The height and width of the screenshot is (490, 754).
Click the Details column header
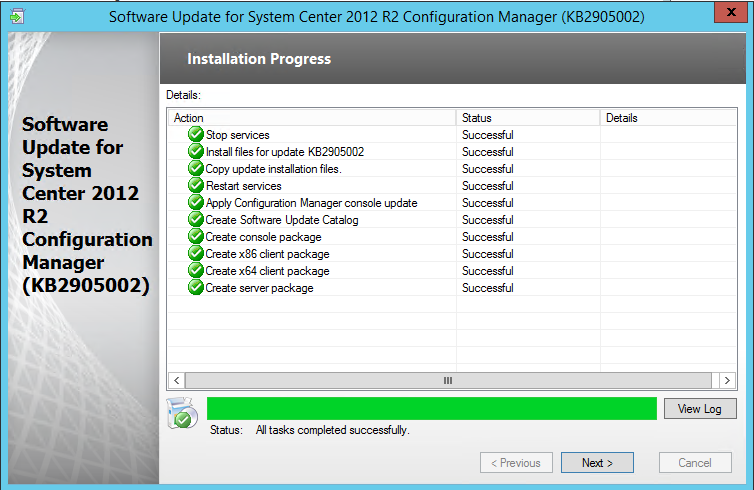pos(668,118)
